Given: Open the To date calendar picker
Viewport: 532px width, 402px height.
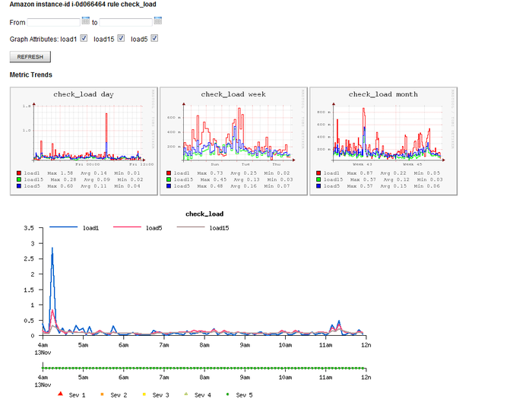Looking at the screenshot, I should pyautogui.click(x=158, y=21).
